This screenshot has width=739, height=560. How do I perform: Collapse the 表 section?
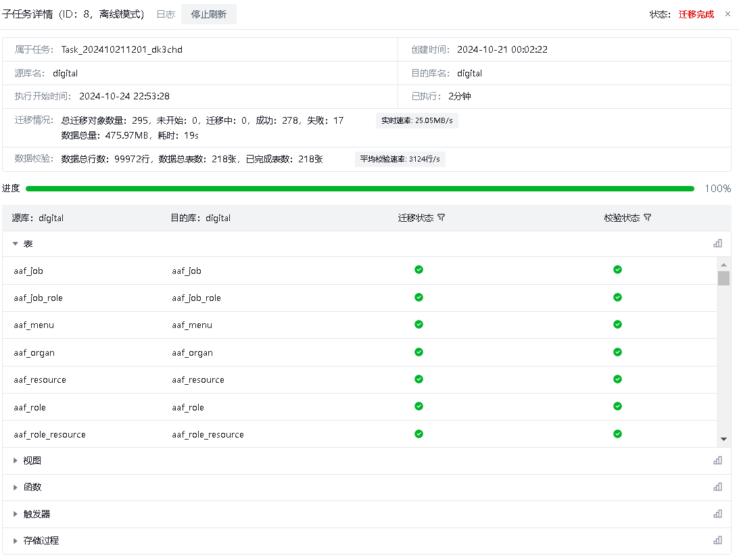[15, 243]
